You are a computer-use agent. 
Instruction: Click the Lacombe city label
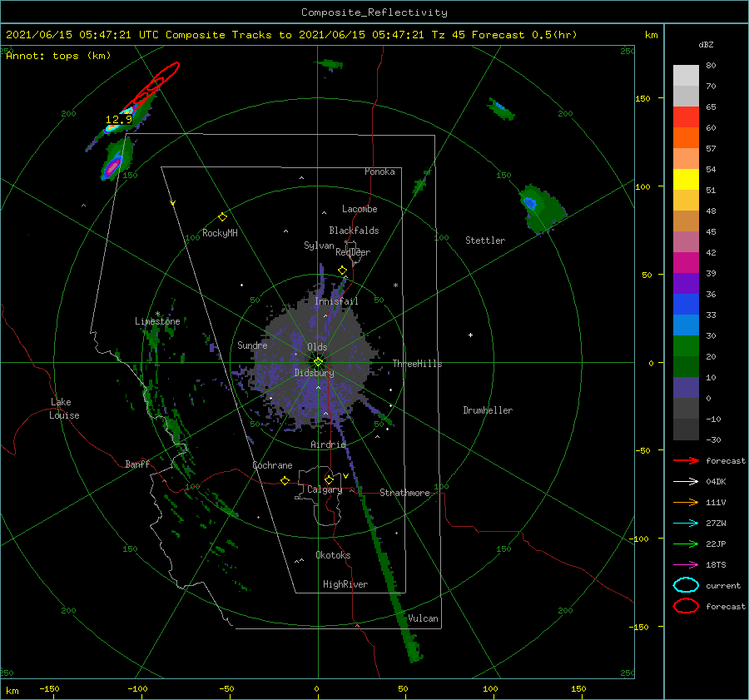360,209
